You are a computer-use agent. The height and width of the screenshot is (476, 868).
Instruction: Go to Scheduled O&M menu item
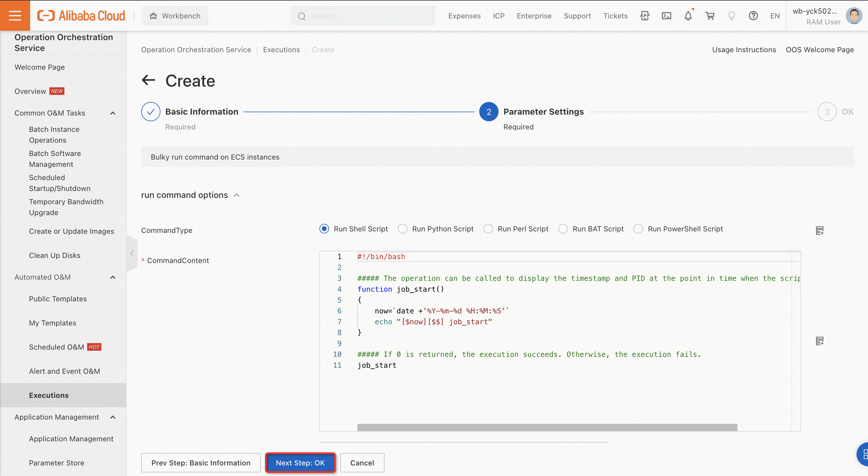pos(56,347)
